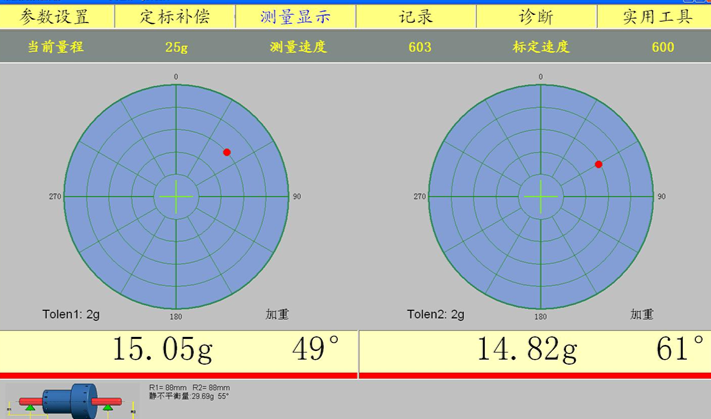Click the red unbalance dot in right polar chart
Image resolution: width=711 pixels, height=419 pixels.
point(598,164)
